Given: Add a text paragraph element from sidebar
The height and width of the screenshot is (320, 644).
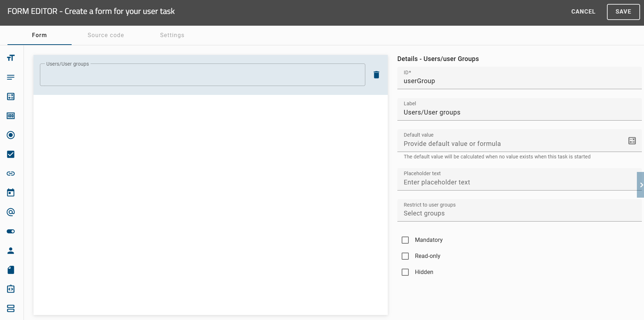Looking at the screenshot, I should [11, 77].
